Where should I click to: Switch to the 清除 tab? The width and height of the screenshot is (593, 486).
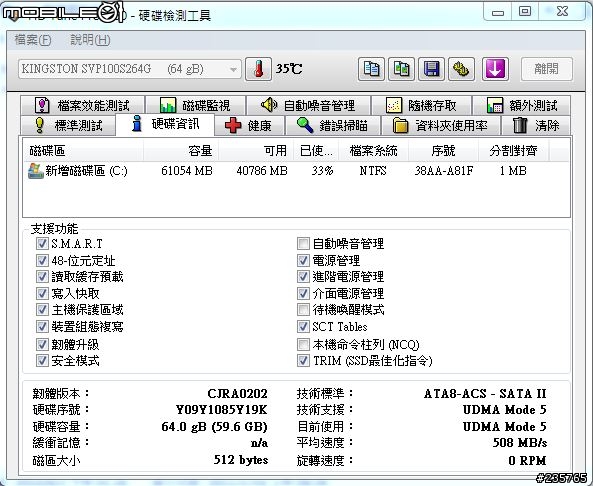pos(536,125)
